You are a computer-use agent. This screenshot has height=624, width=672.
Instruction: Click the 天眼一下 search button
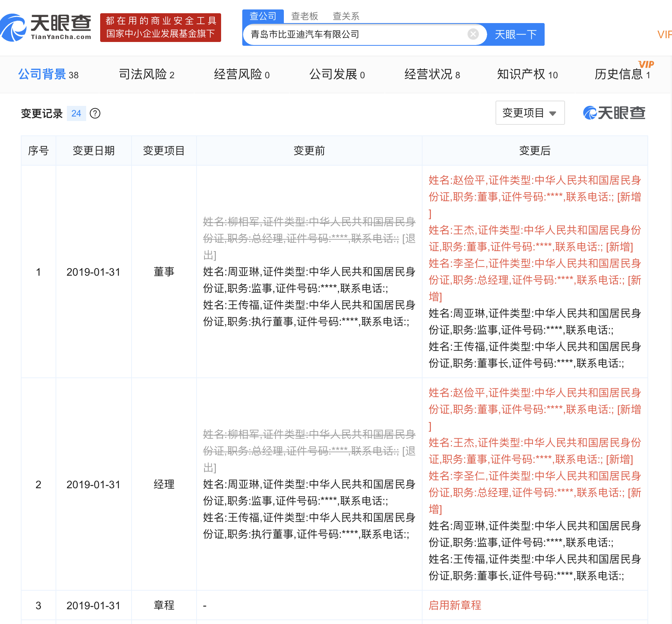516,34
